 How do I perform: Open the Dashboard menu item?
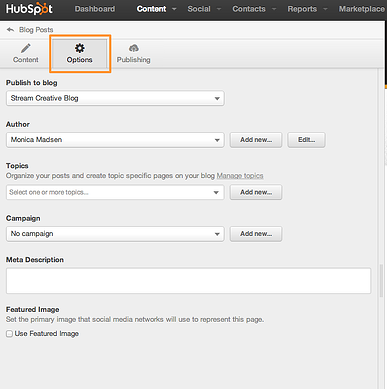pyautogui.click(x=95, y=9)
